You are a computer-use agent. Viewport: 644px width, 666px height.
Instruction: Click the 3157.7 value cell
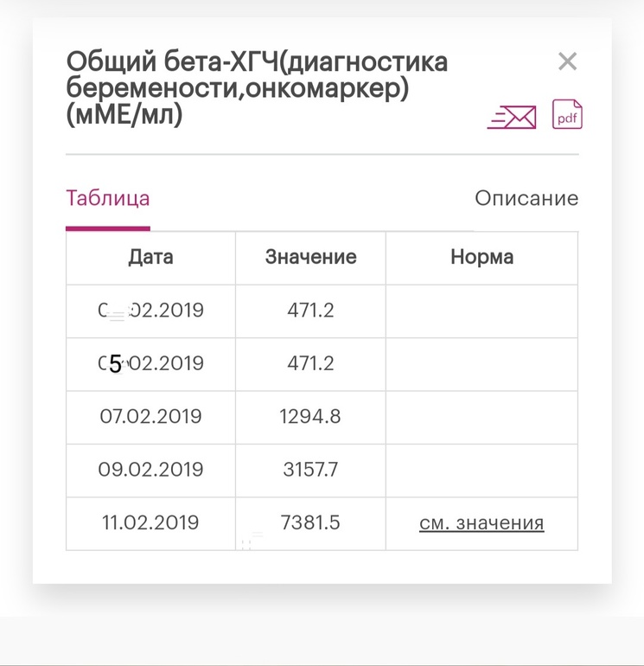(310, 470)
